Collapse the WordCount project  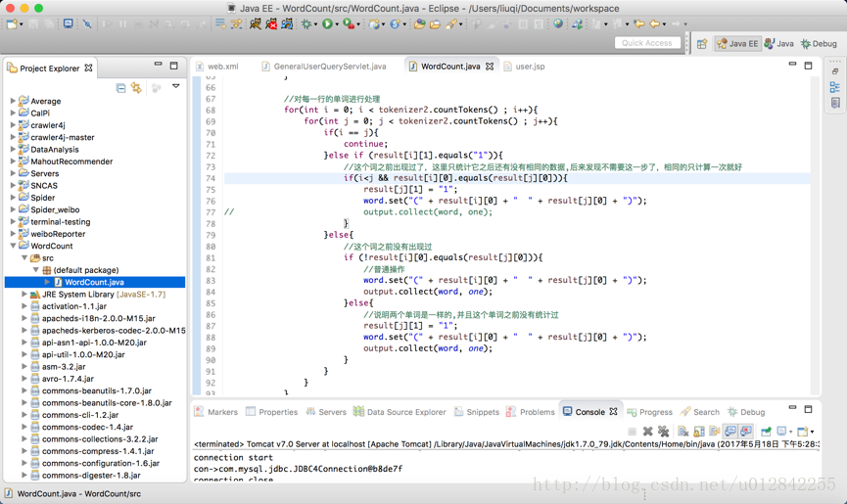click(x=13, y=246)
